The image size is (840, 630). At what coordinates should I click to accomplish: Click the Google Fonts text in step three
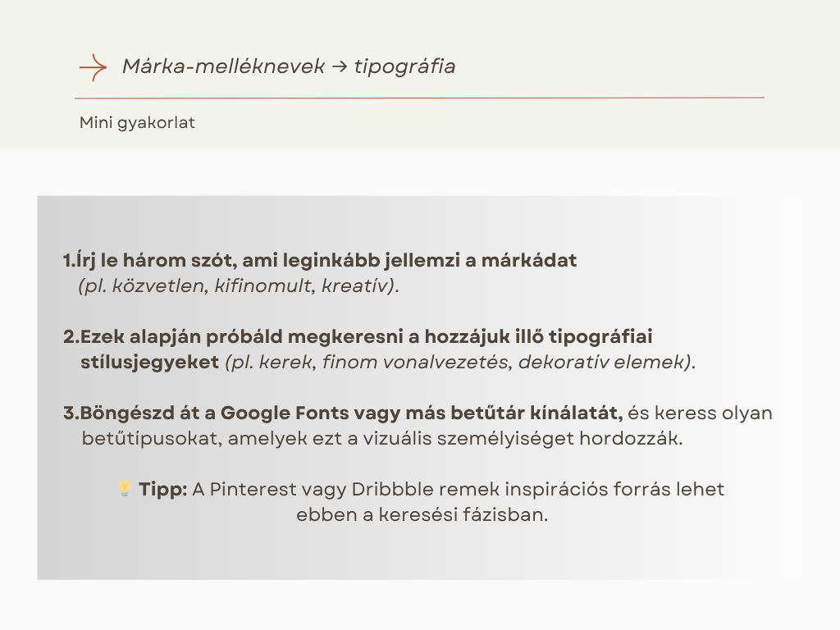272,413
